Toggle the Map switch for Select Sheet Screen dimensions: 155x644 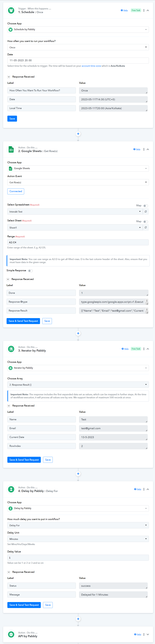click(146, 222)
